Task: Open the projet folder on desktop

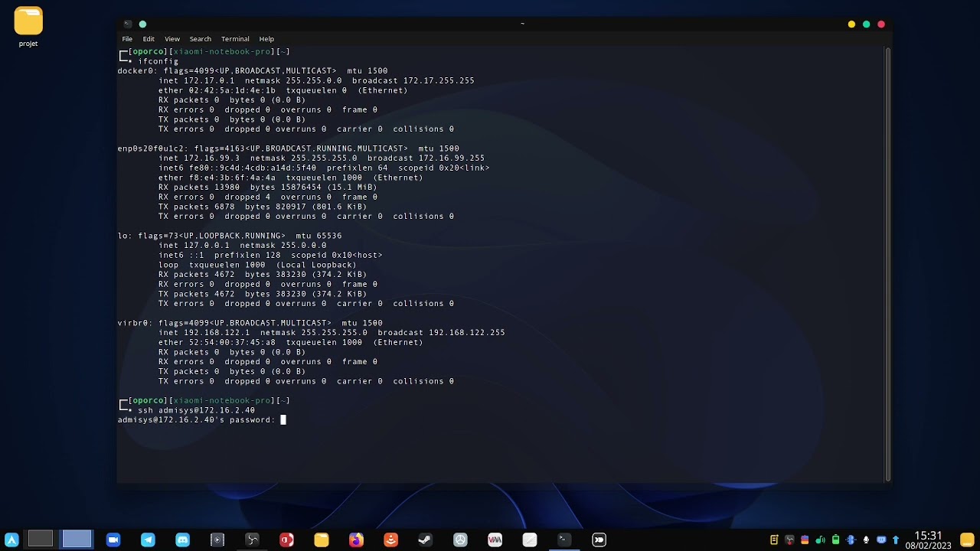Action: point(28,27)
